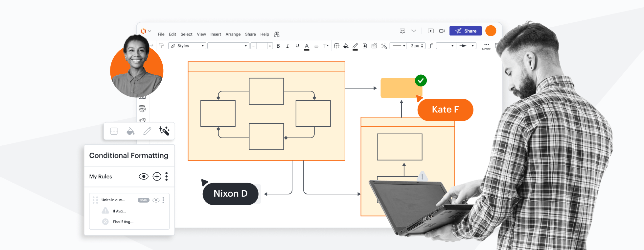The width and height of the screenshot is (644, 250).
Task: Open the comments speech bubble icon
Action: [x=402, y=31]
